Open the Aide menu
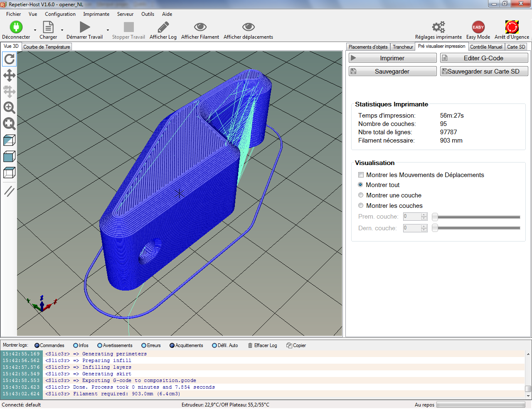This screenshot has width=532, height=409. (x=167, y=14)
